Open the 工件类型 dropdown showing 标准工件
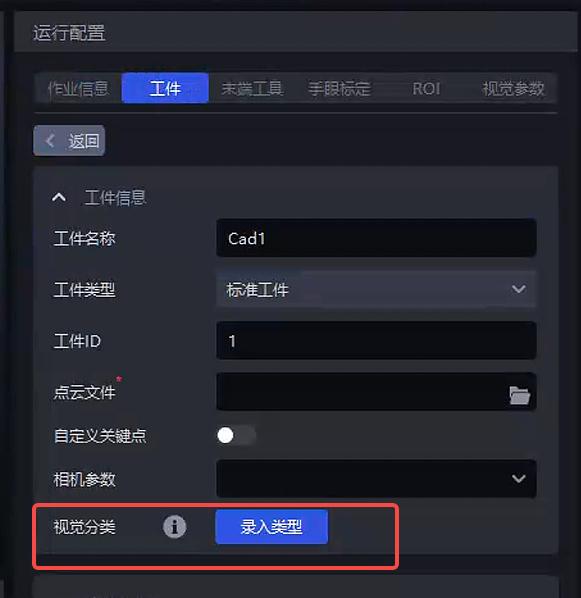 click(376, 289)
